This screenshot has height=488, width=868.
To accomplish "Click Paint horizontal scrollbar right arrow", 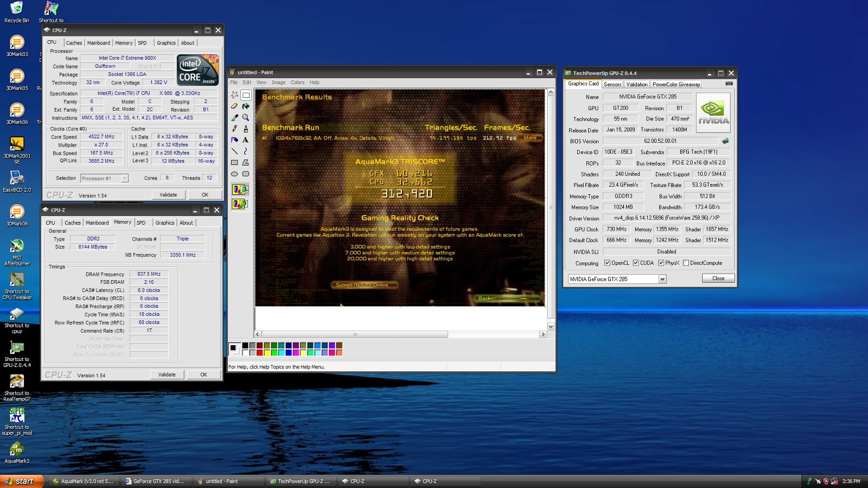I will point(543,334).
